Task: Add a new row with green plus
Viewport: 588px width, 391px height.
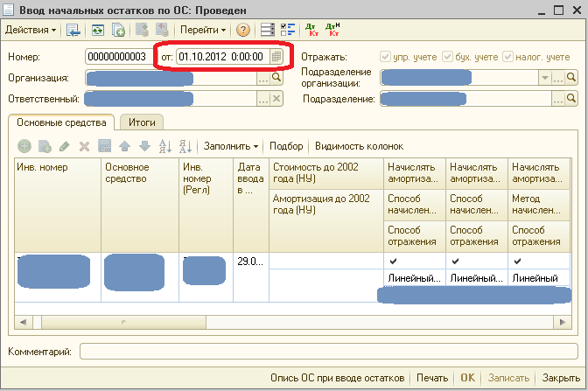Action: 24,146
